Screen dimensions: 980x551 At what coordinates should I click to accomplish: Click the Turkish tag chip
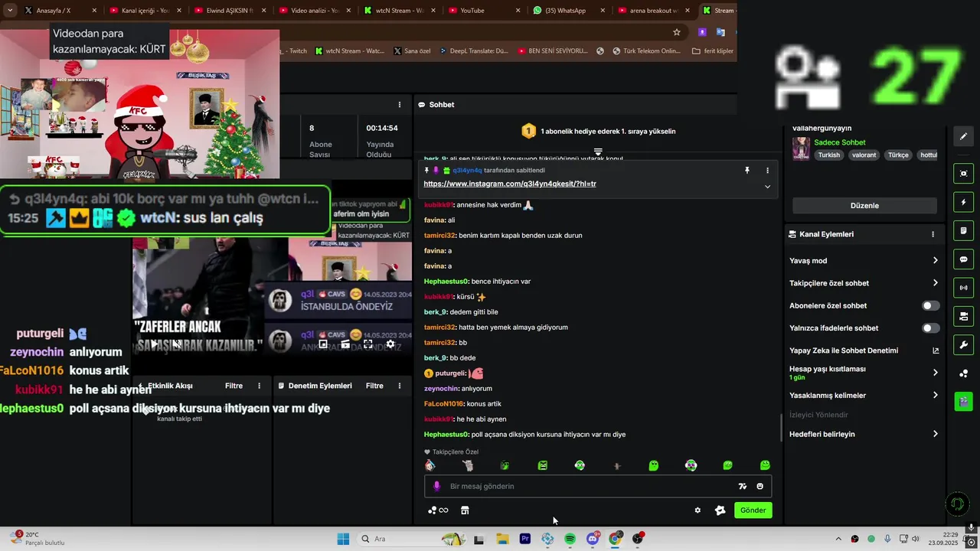pyautogui.click(x=828, y=155)
